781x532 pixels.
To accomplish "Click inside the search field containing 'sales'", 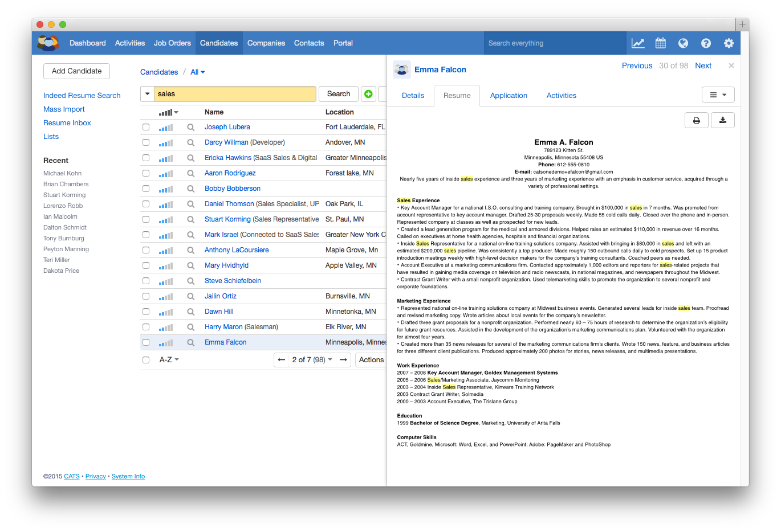I will (x=234, y=93).
